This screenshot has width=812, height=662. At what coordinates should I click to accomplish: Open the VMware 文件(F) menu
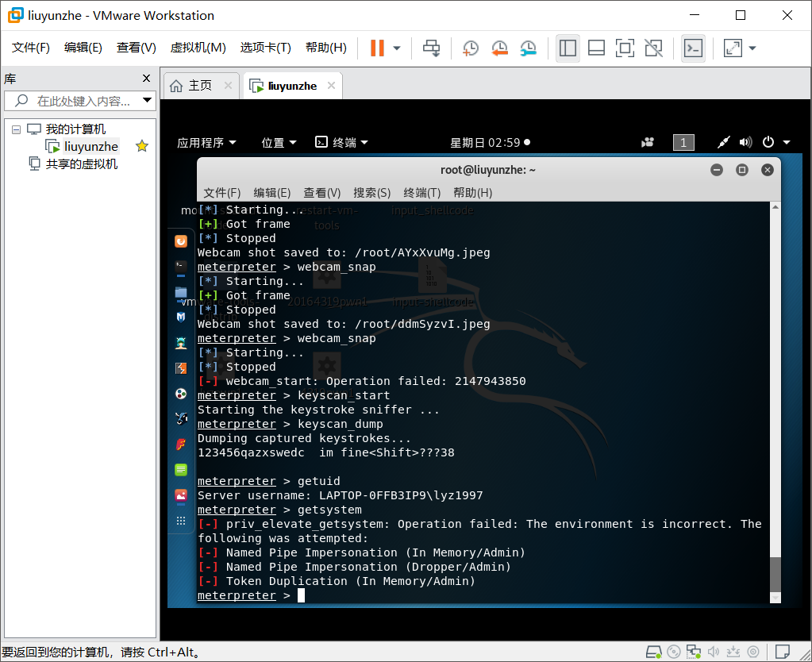pos(30,48)
